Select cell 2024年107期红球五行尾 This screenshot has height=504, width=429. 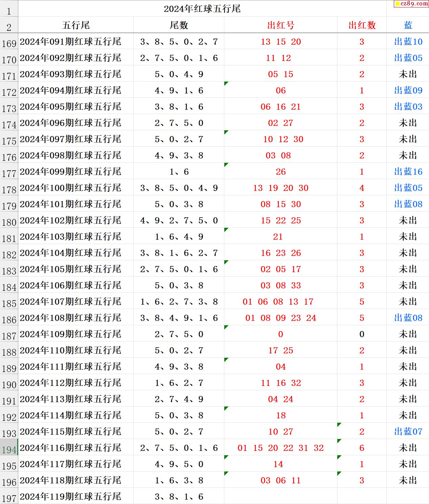pyautogui.click(x=76, y=302)
